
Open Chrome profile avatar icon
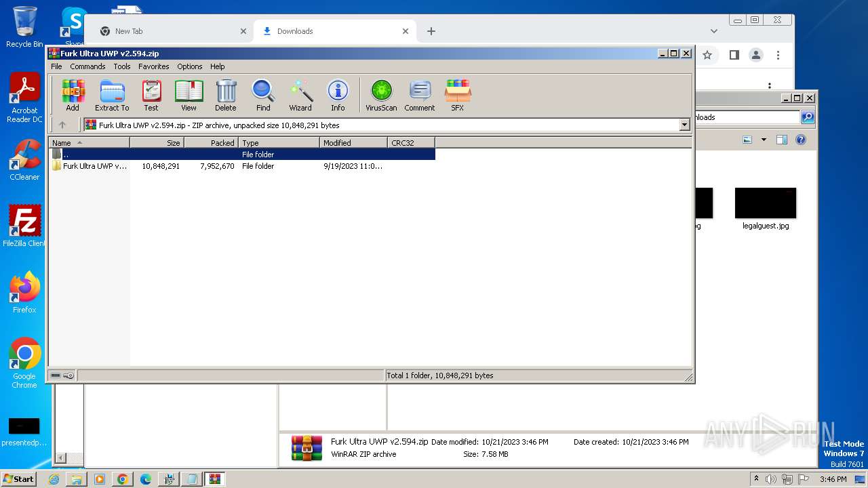point(756,56)
